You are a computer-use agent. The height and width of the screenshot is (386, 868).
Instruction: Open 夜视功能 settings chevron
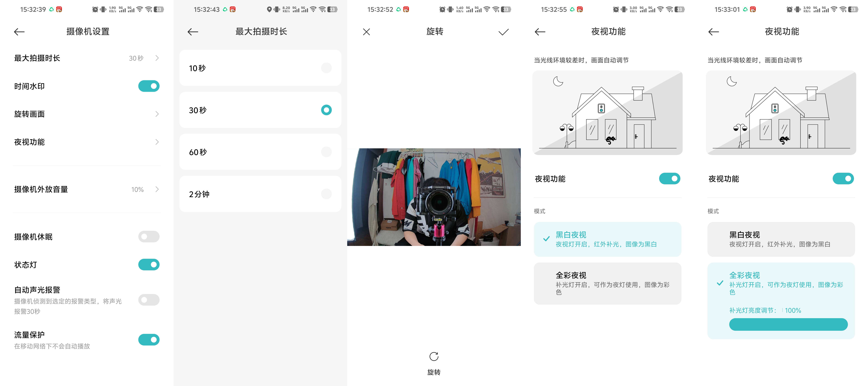click(157, 142)
